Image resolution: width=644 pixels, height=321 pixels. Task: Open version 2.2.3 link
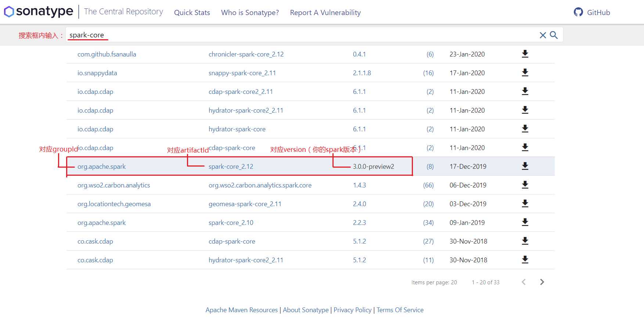click(359, 223)
